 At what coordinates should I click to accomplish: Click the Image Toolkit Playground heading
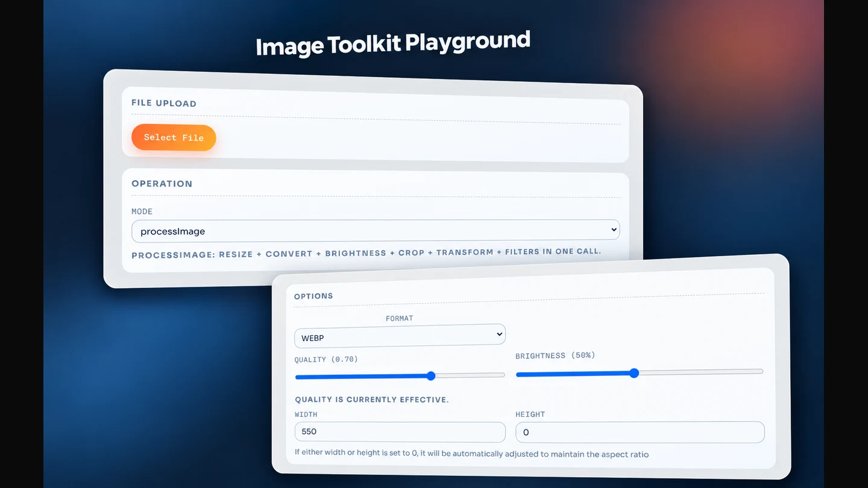(393, 44)
